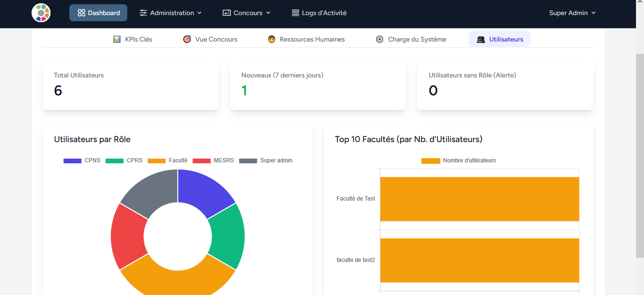Screen dimensions: 644x295
Task: Click the Vue Concours target icon
Action: click(187, 39)
